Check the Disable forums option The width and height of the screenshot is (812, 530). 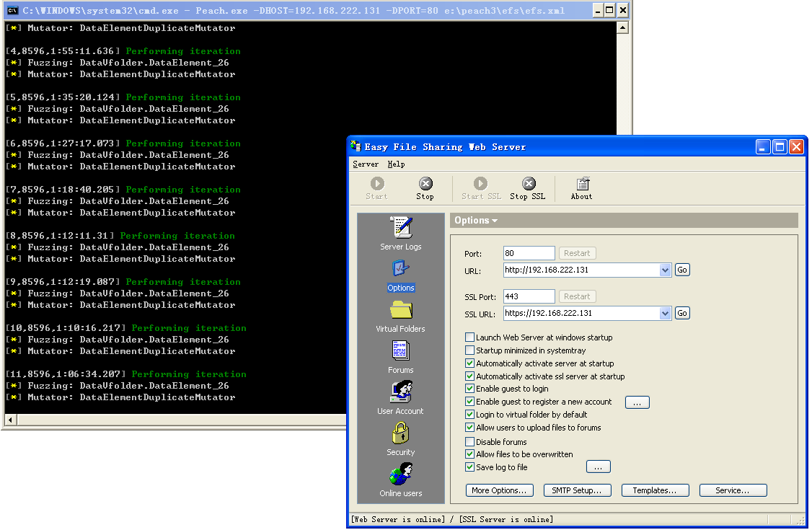469,441
